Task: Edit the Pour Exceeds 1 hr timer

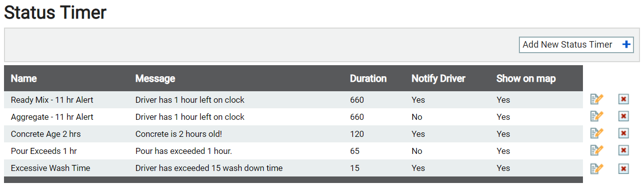Action: (x=596, y=150)
